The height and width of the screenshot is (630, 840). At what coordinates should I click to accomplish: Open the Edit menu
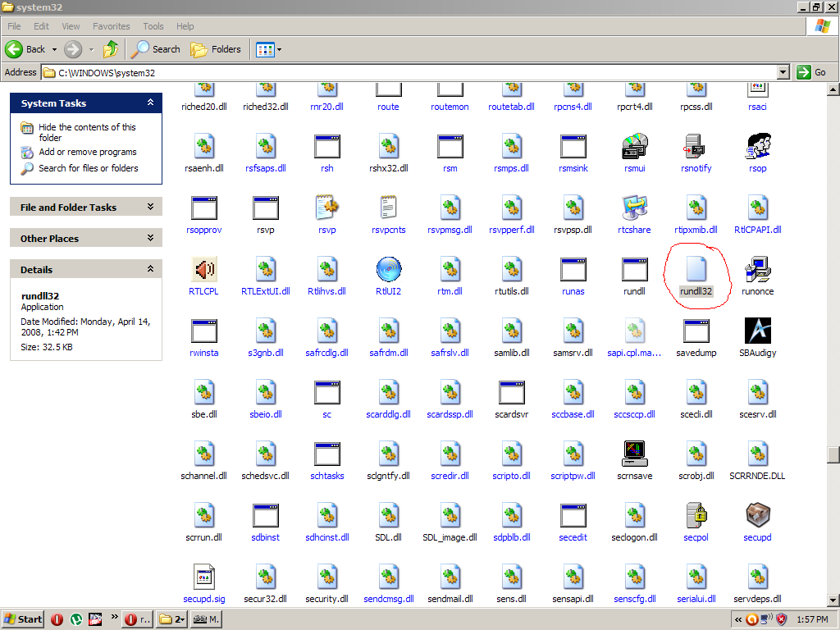tap(41, 26)
